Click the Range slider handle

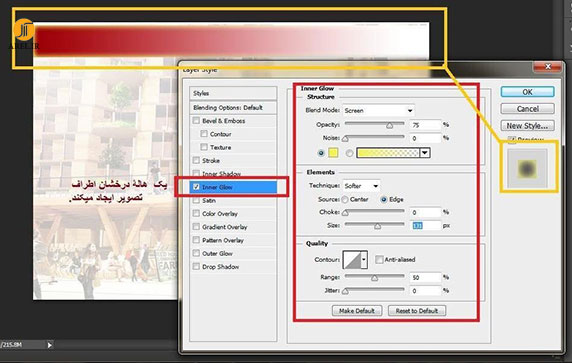coord(374,278)
